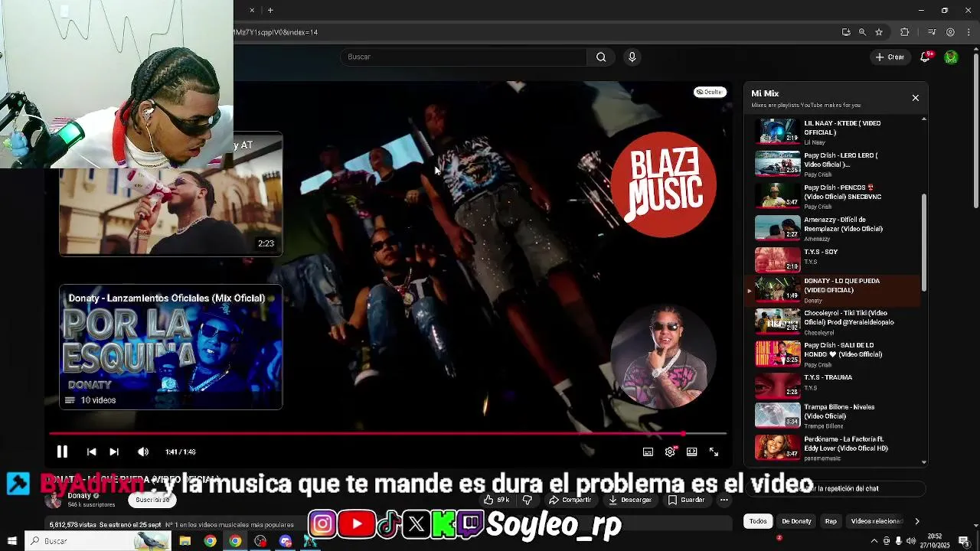Open the Donaty channel end-screen avatar
This screenshot has width=980, height=551.
coord(663,356)
